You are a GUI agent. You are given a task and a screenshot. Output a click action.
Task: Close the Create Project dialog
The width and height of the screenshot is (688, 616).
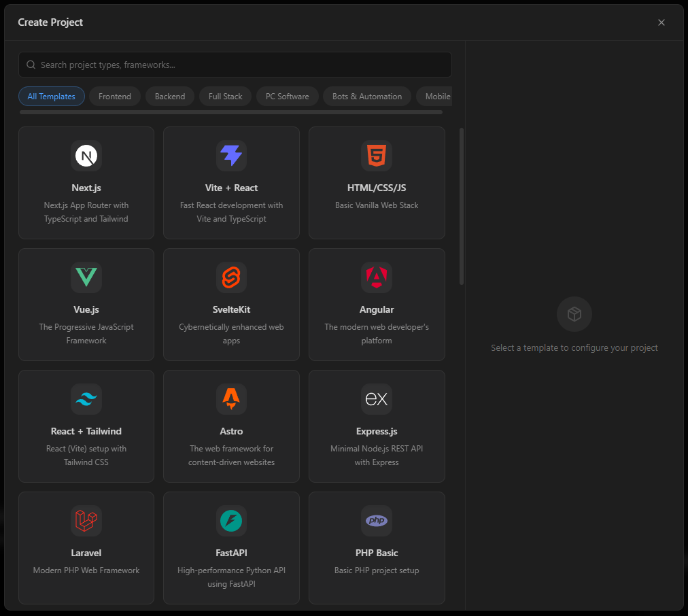click(661, 22)
